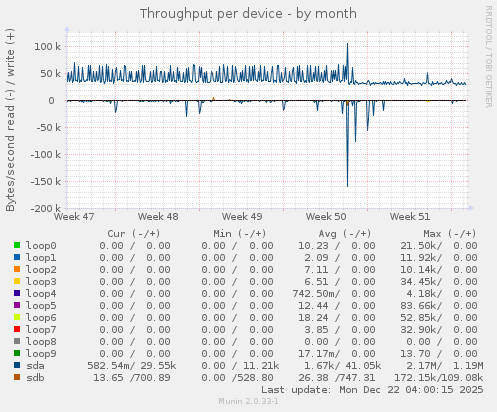Screen dimensions: 497x412
Task: Click the loop6 lime color swatch
Action: point(17,317)
